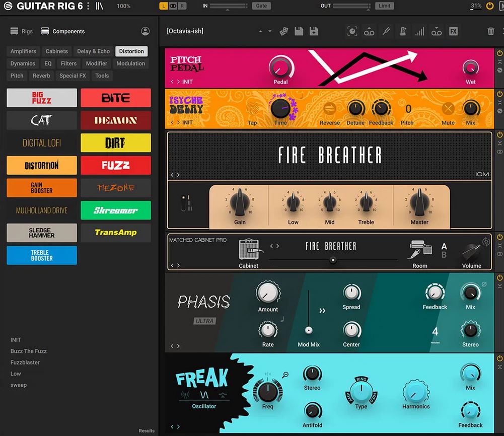The width and height of the screenshot is (504, 436).
Task: Click Pitch Pedal INIT preset arrows
Action: coord(175,82)
